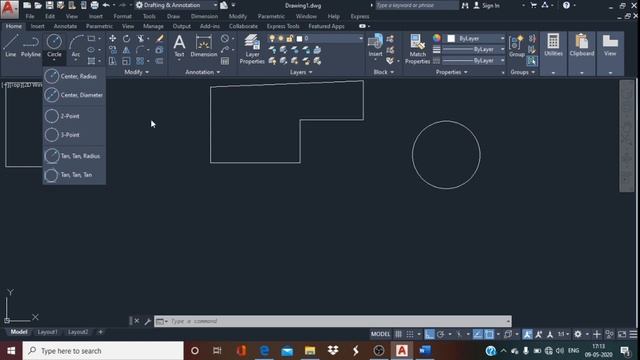Choose the 3-Point circle option
Screen dimensions: 640x360
(74, 135)
